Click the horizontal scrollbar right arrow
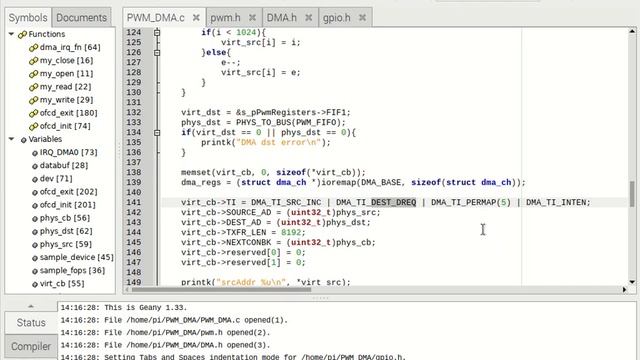Viewport: 640px width, 360px height. [624, 290]
